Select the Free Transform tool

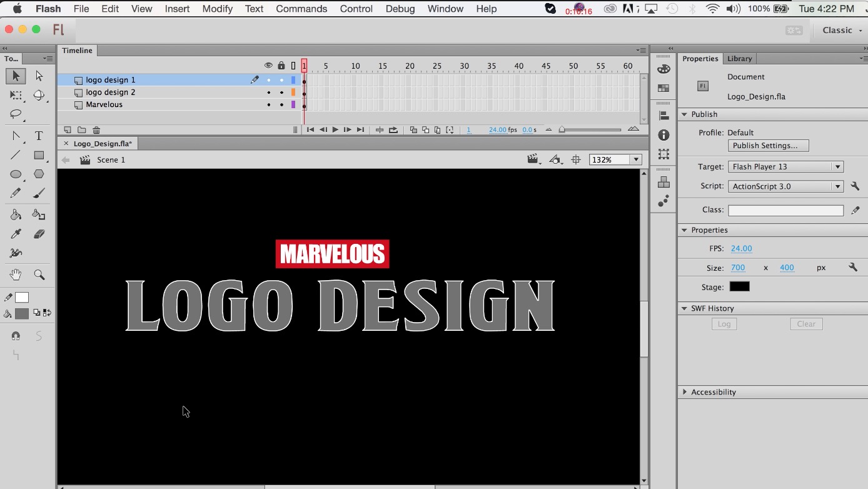tap(15, 96)
